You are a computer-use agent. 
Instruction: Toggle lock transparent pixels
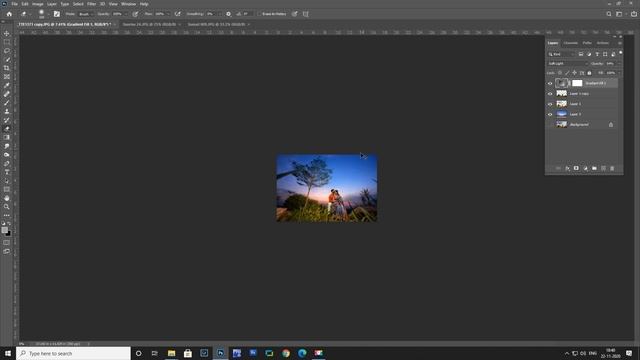560,73
